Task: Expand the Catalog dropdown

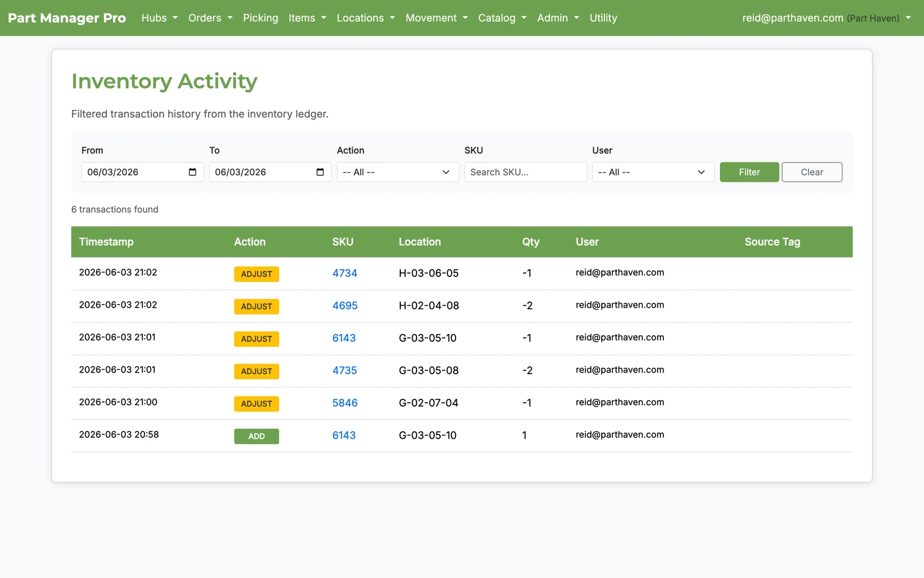Action: [502, 18]
